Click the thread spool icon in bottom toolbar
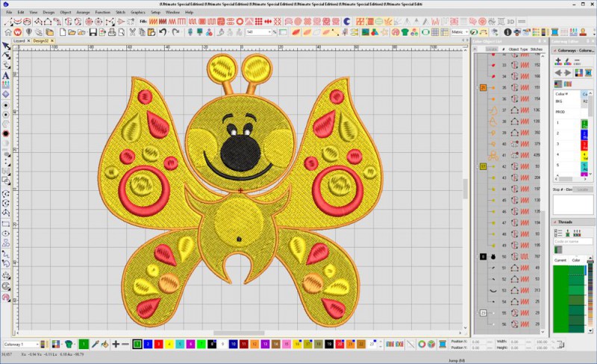This screenshot has height=364, width=597. [443, 344]
